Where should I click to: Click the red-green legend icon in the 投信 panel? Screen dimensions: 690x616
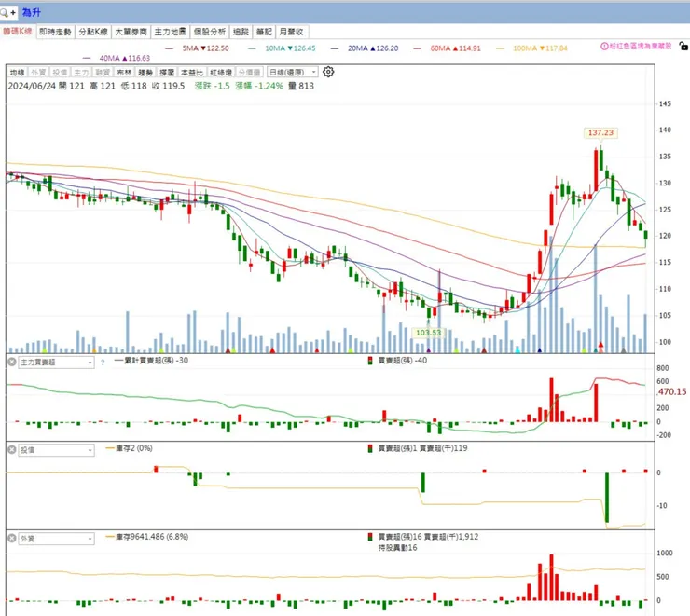tap(370, 448)
